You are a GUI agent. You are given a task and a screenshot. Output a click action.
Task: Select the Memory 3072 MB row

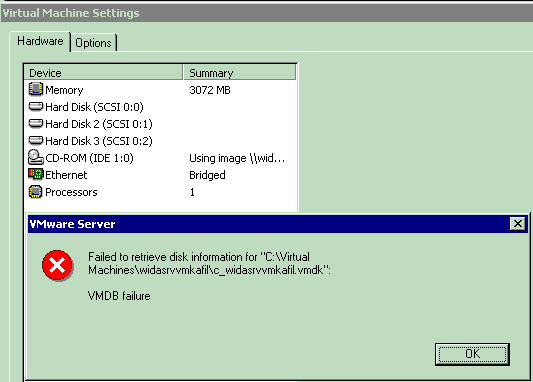[160, 90]
